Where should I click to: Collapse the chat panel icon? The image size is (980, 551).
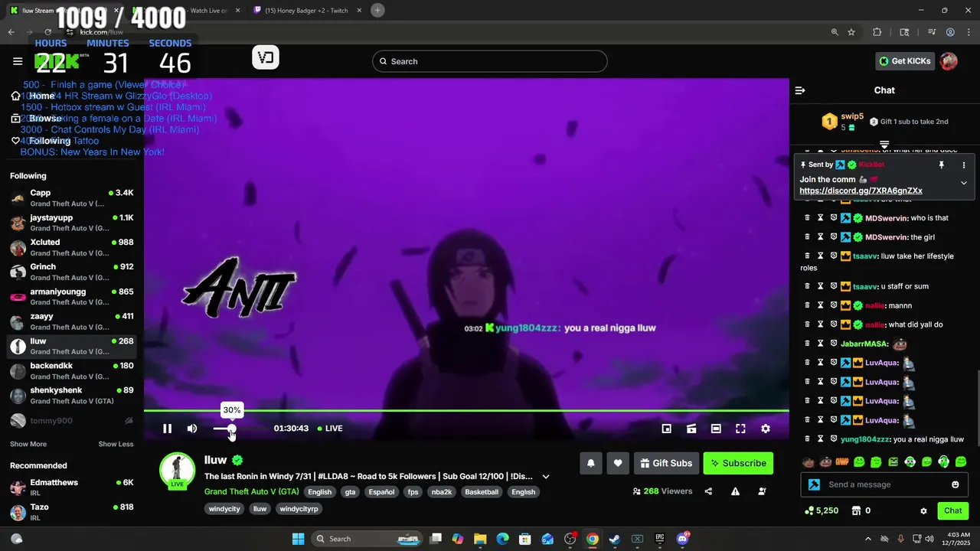point(800,90)
